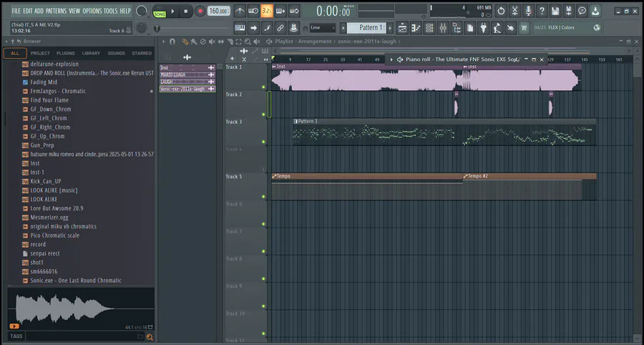Open the content library shopping cart

524,28
